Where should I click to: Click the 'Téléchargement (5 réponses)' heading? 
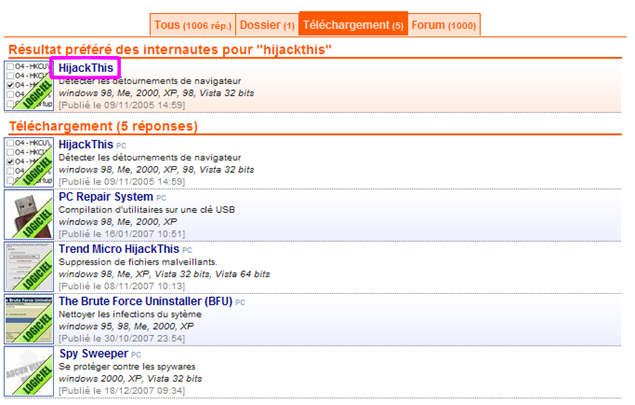103,126
